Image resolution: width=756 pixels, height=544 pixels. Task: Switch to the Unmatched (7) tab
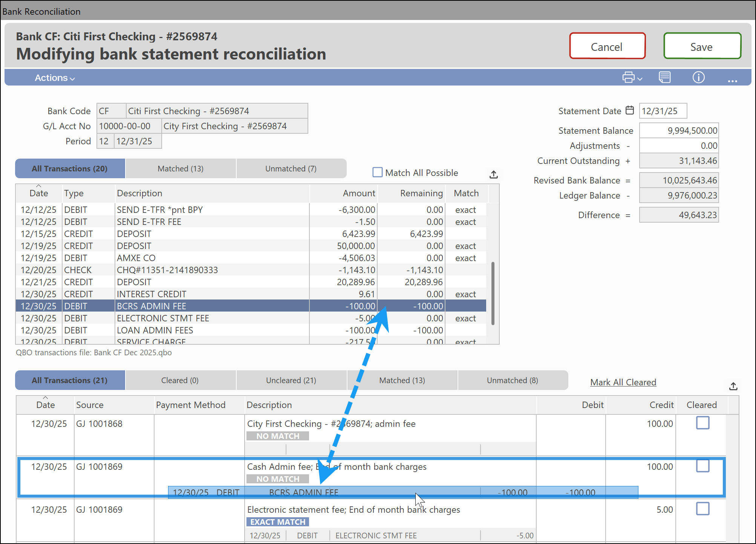(x=291, y=169)
